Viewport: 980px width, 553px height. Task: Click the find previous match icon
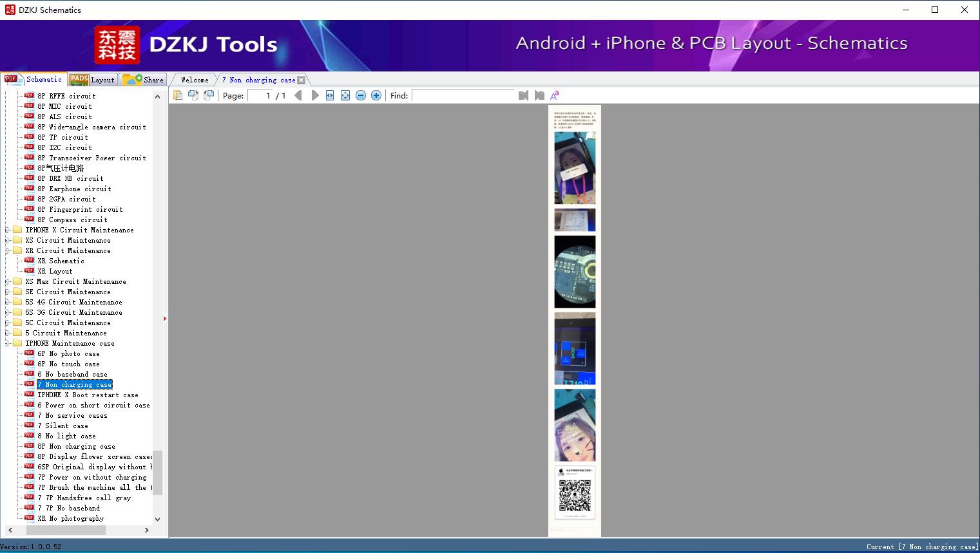(x=523, y=95)
